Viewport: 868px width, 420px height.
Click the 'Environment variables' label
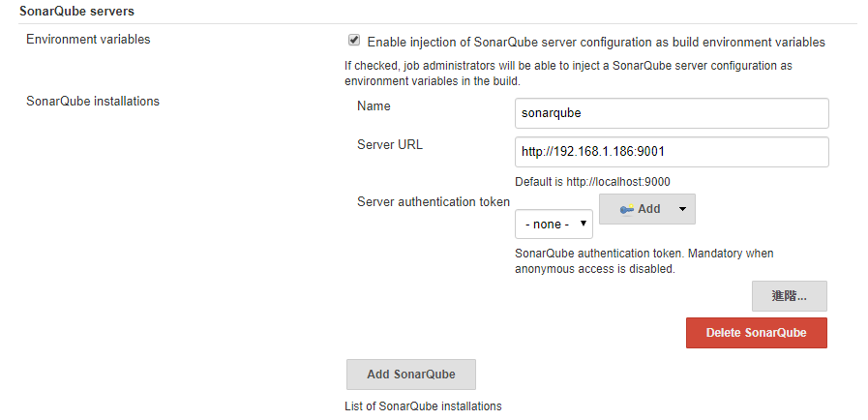click(x=88, y=40)
